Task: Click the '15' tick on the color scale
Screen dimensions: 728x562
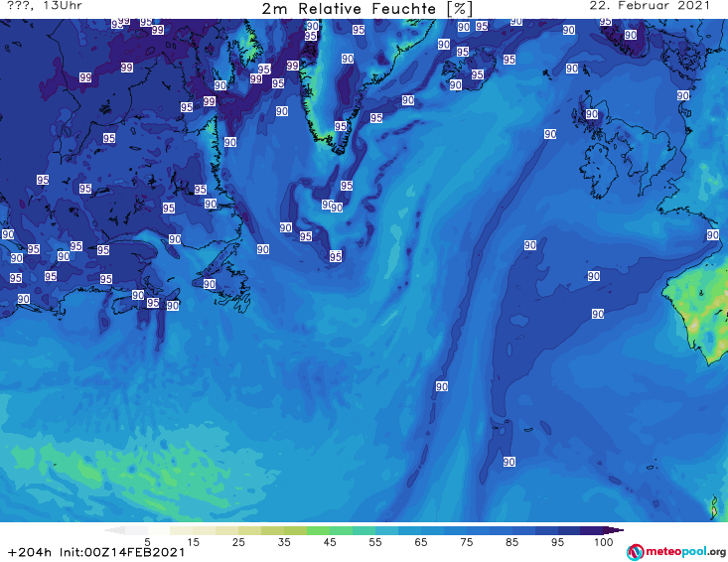Action: tap(193, 541)
